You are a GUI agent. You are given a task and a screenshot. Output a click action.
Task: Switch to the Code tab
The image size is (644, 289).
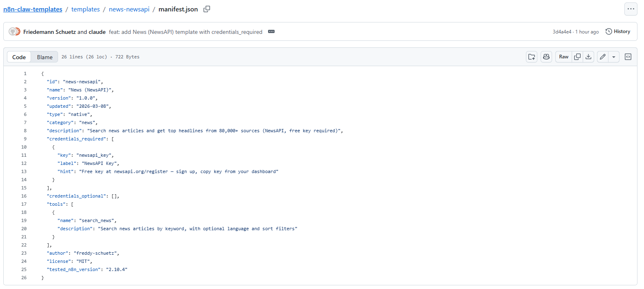click(x=19, y=57)
